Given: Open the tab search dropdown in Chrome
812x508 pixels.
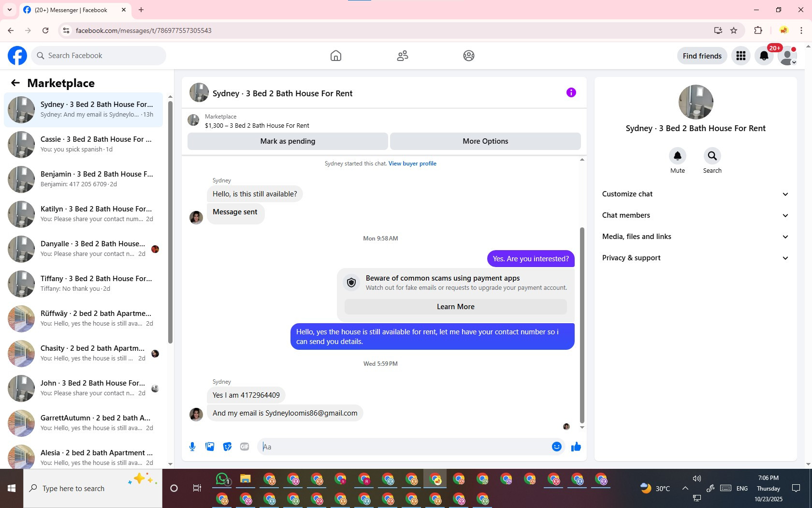Looking at the screenshot, I should [9, 10].
